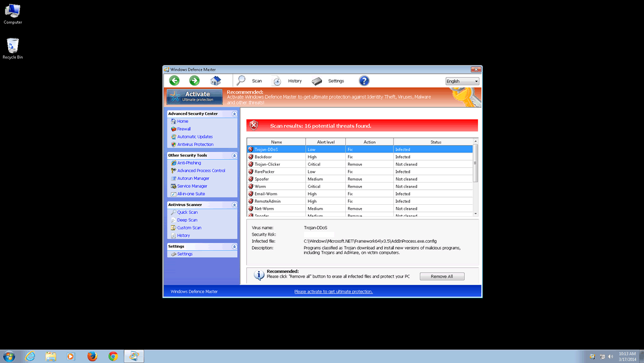Click the Scan magnifying glass icon

point(241,81)
